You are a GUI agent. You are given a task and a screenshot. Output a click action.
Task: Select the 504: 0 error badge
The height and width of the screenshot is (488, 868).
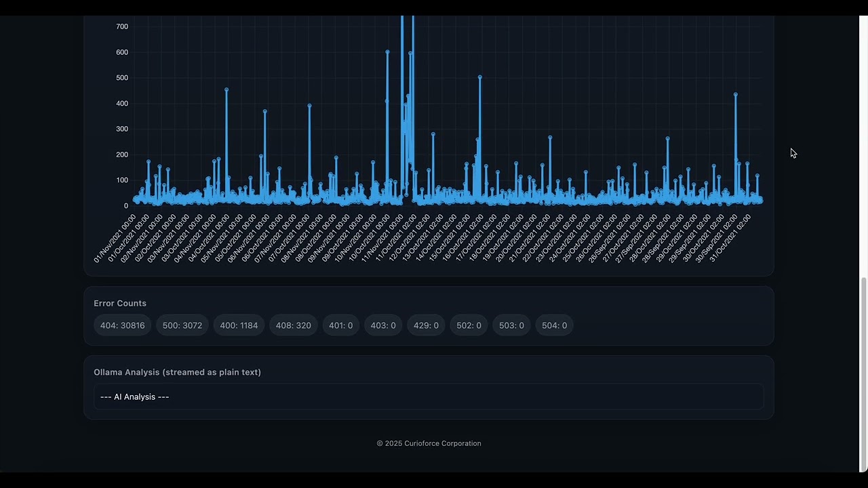(x=554, y=325)
